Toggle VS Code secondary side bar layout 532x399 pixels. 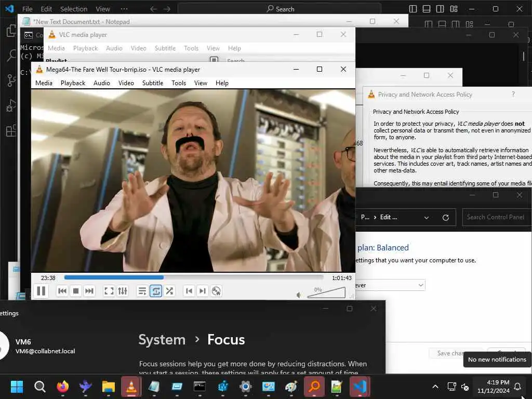(440, 9)
